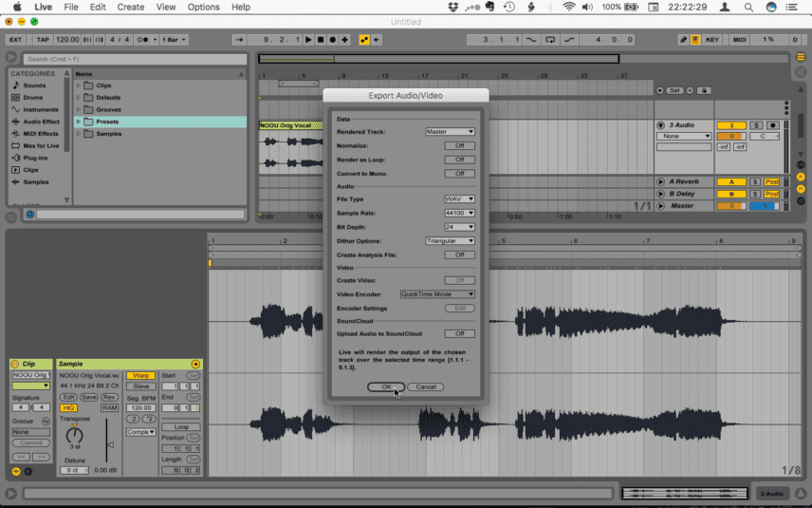Toggle the Computer MIDI Keyboard icon
Viewport: 812px width, 508px height.
click(695, 39)
